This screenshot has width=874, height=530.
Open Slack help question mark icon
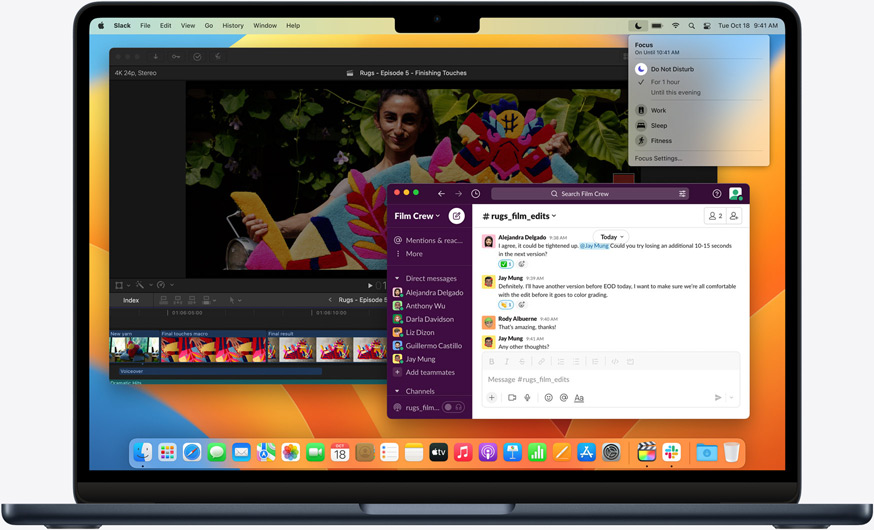tap(717, 193)
